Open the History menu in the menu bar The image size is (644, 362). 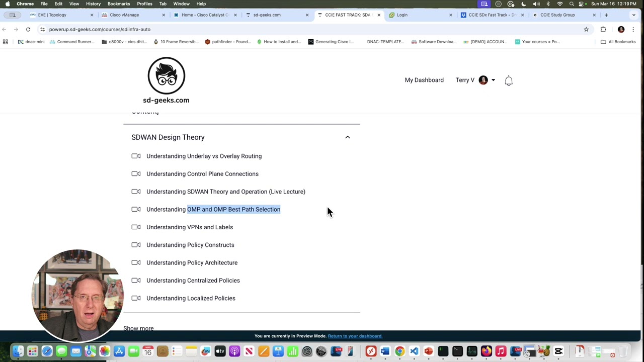click(x=93, y=4)
